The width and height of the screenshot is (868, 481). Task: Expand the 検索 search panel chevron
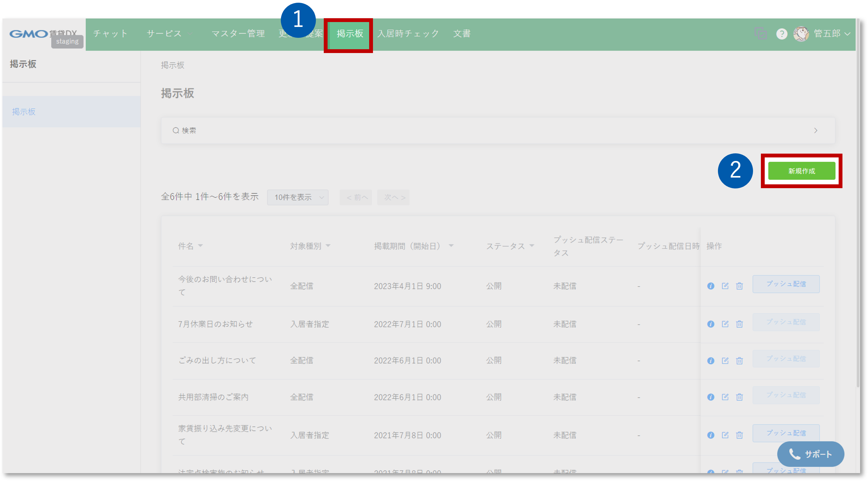(x=816, y=131)
